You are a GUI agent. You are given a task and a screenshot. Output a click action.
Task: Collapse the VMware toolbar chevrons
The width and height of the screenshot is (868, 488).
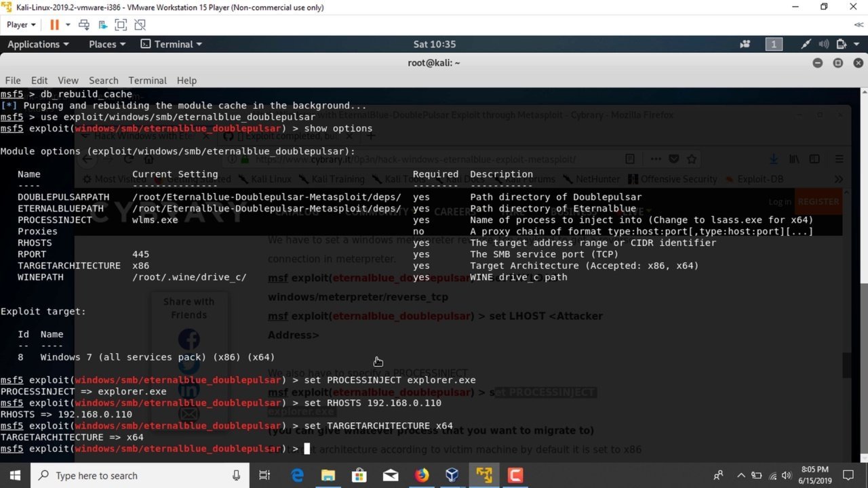point(859,24)
